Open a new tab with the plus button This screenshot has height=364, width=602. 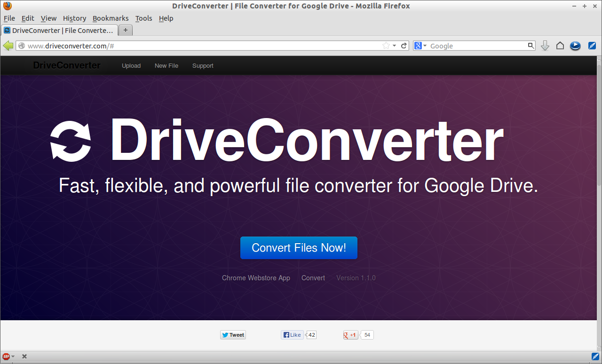126,30
